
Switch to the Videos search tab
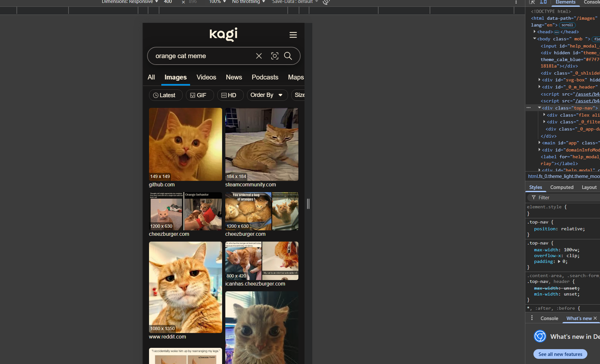pos(206,77)
